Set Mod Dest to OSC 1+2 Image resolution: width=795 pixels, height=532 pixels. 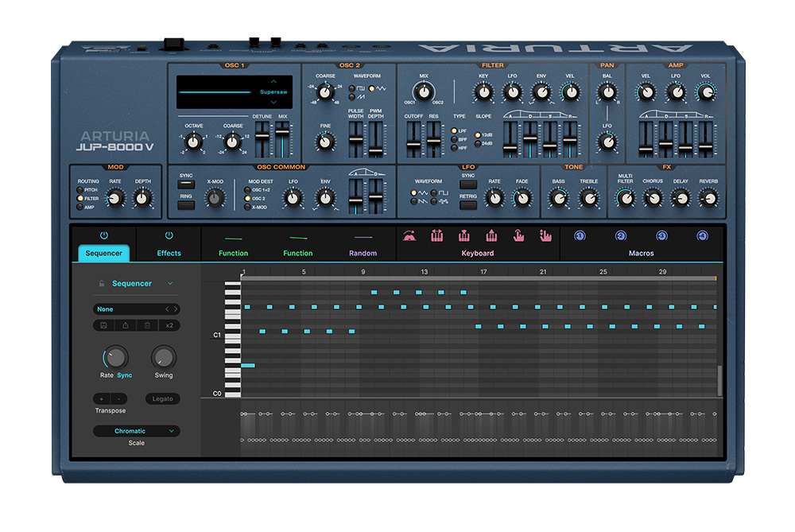coord(247,190)
